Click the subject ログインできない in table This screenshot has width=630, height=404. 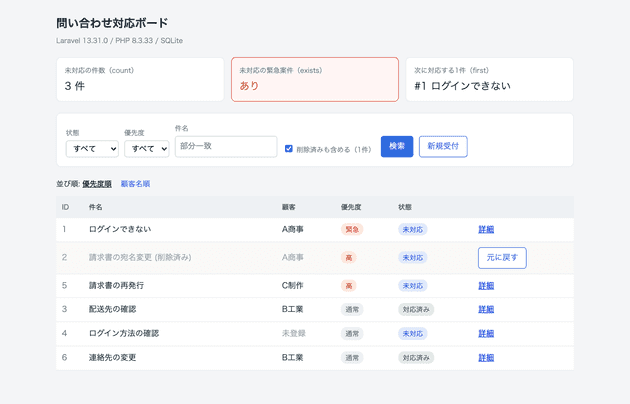tap(120, 229)
